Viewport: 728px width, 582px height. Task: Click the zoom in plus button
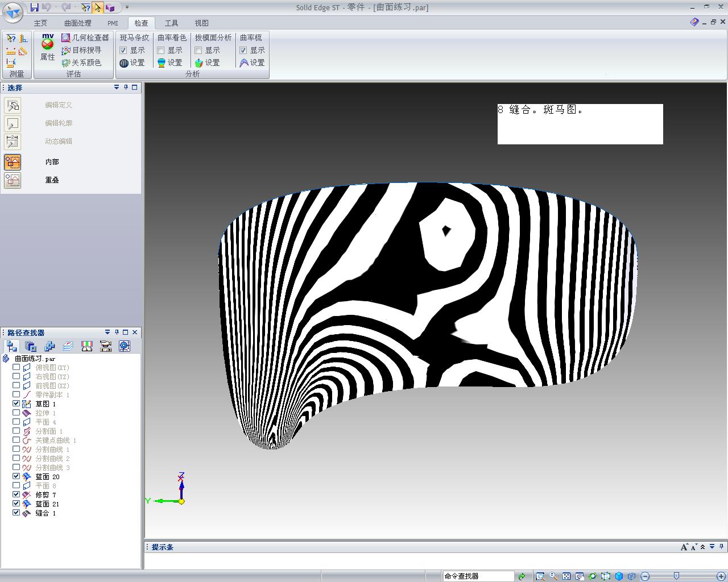(x=722, y=576)
